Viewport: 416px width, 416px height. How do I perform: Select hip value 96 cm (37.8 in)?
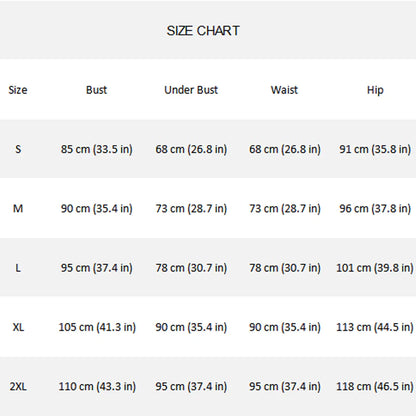coord(375,209)
